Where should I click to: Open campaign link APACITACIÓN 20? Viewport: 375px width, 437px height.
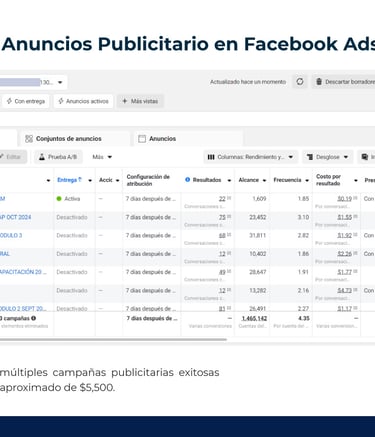click(x=23, y=272)
